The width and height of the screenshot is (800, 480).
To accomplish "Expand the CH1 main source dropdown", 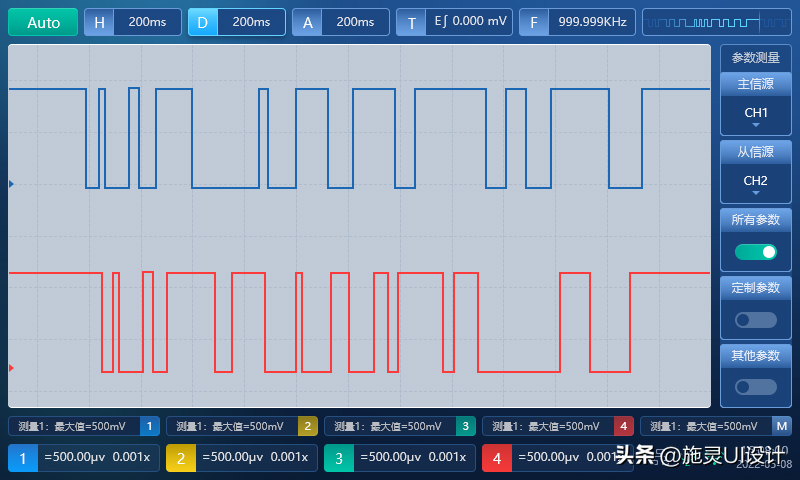I will point(756,115).
